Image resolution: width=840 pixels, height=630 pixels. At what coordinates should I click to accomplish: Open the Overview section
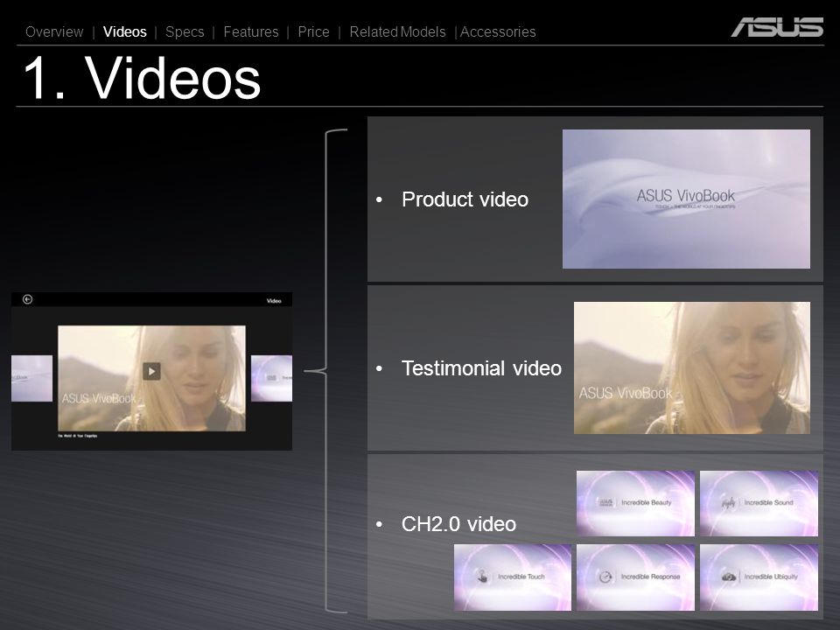(54, 31)
